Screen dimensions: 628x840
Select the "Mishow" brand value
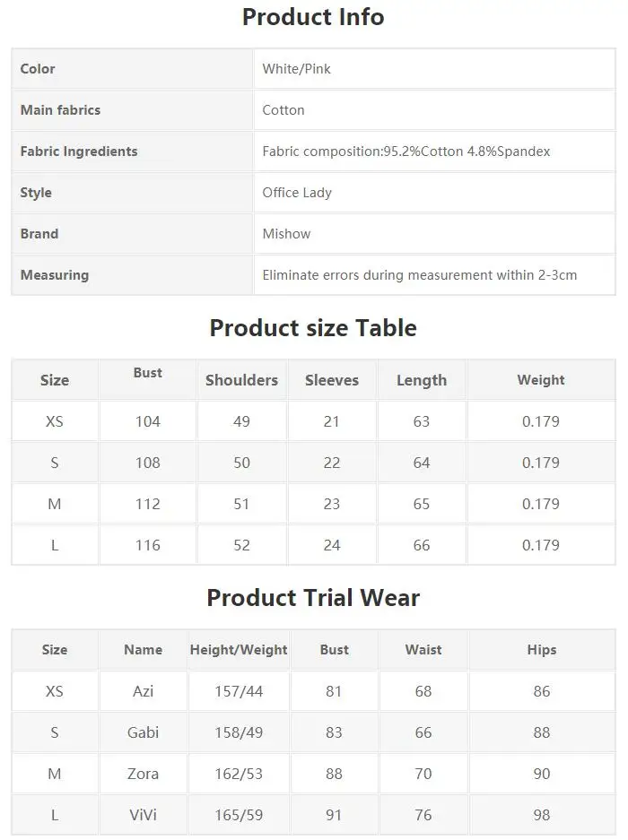286,234
